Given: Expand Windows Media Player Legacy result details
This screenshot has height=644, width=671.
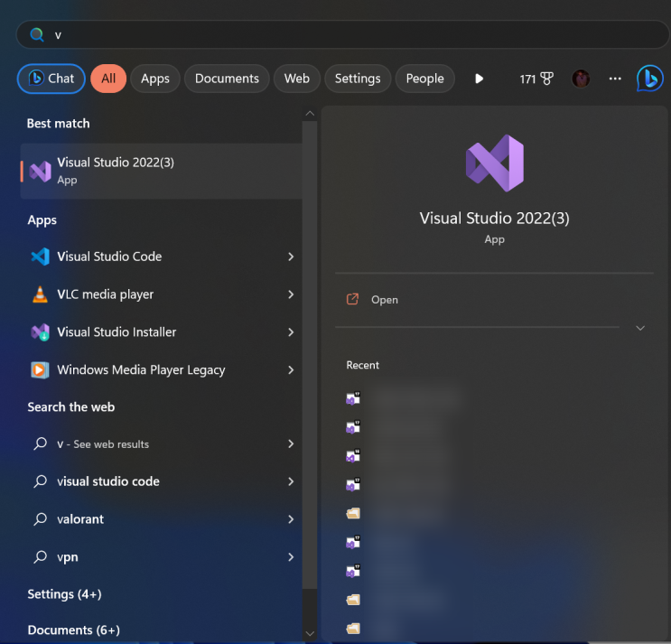Looking at the screenshot, I should [291, 369].
